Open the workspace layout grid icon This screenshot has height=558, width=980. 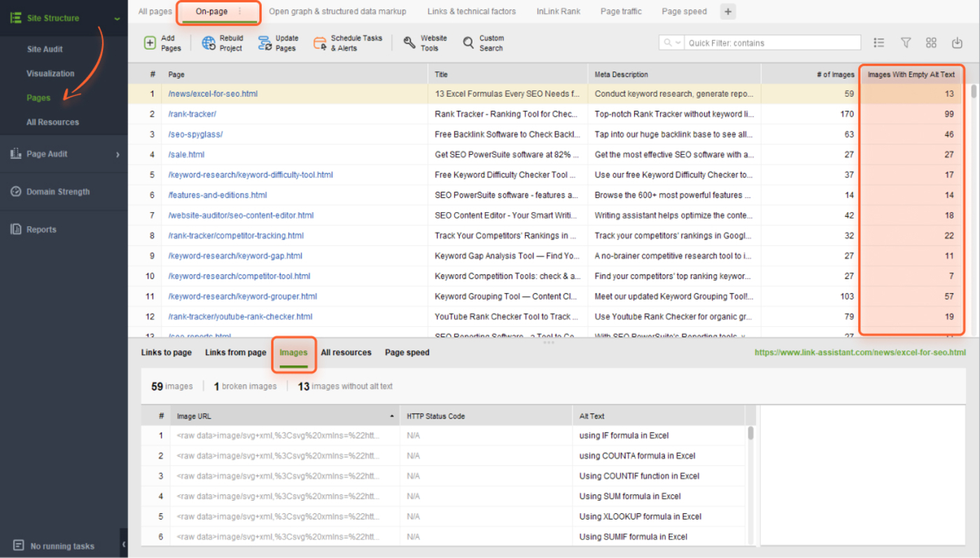point(931,43)
